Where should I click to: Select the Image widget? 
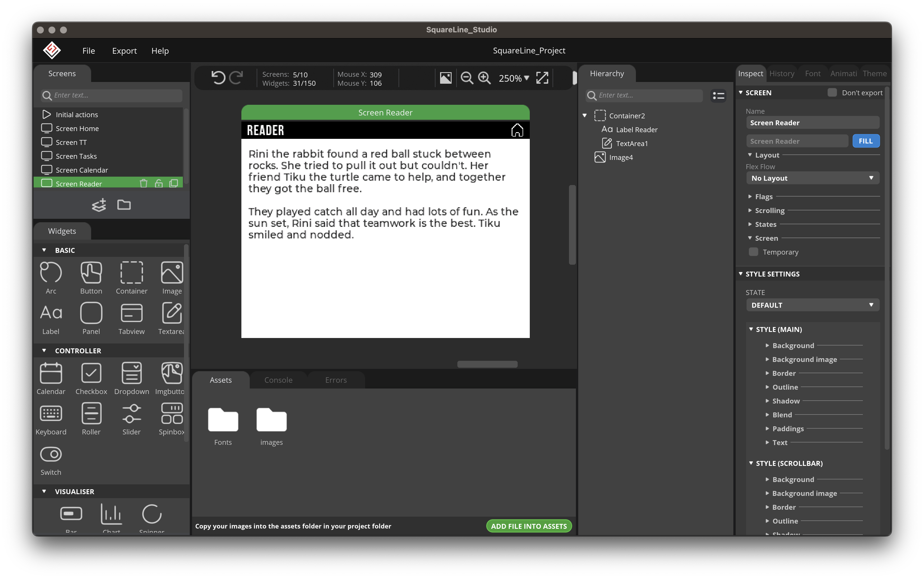tap(172, 278)
